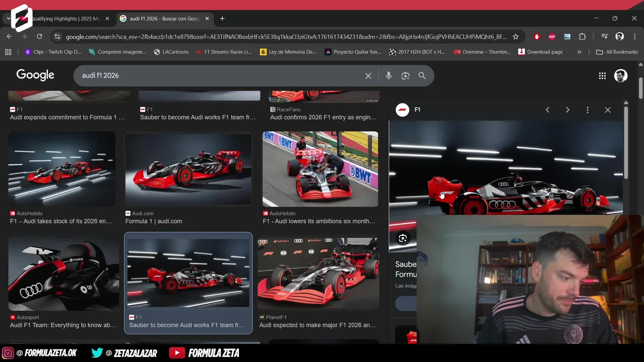Open the Comprimir imagene bookmark
This screenshot has width=644, height=362.
(117, 52)
